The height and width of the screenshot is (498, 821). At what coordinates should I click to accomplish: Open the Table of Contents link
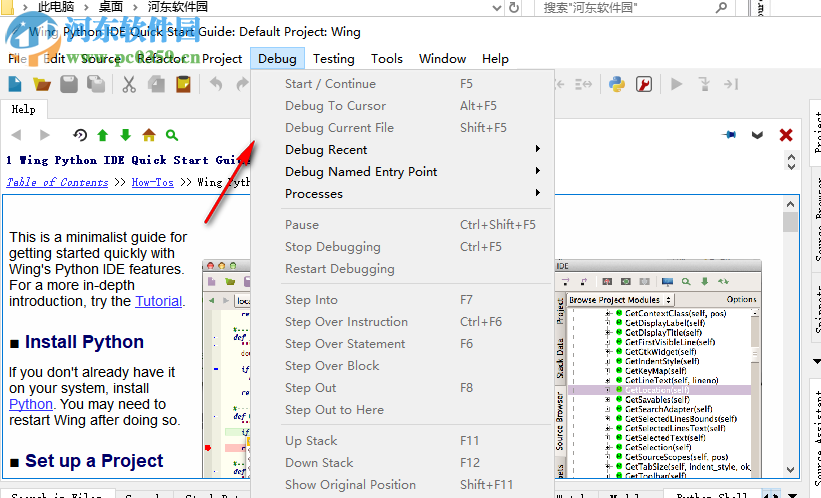(58, 182)
